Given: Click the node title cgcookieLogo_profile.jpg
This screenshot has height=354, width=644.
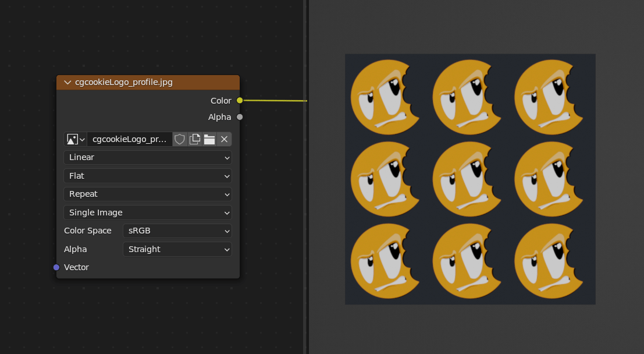Looking at the screenshot, I should tap(124, 82).
